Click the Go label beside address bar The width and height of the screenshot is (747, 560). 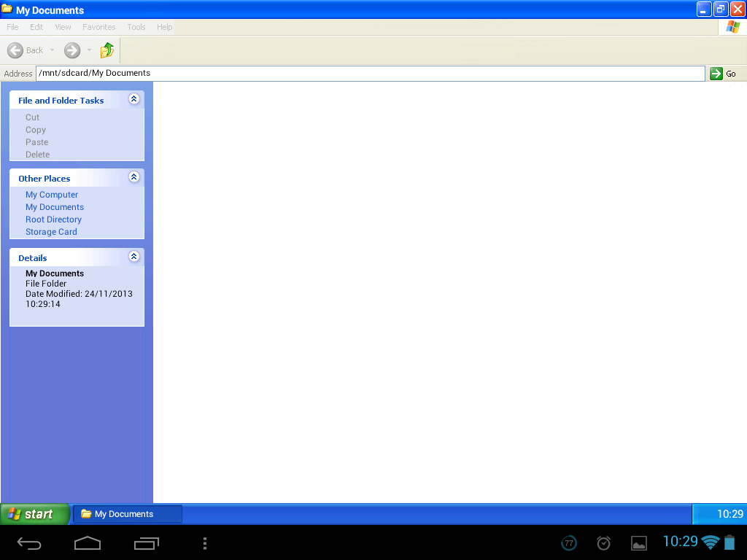(x=731, y=74)
